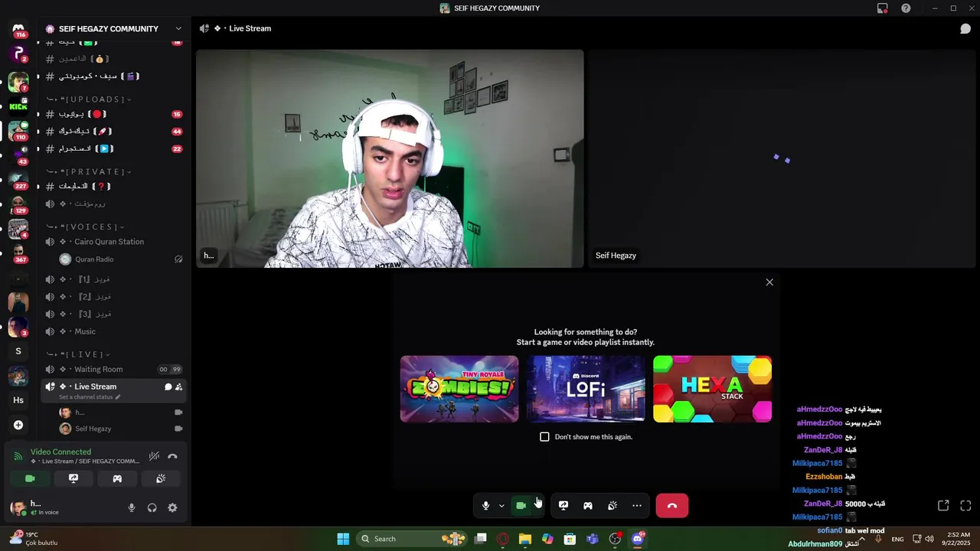Check Don't show me this again

tap(544, 437)
